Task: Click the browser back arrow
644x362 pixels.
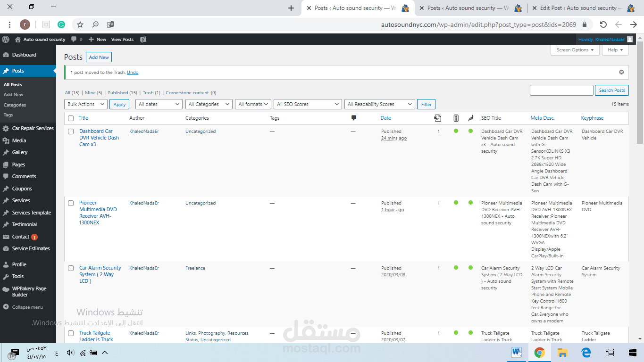Action: [618, 25]
